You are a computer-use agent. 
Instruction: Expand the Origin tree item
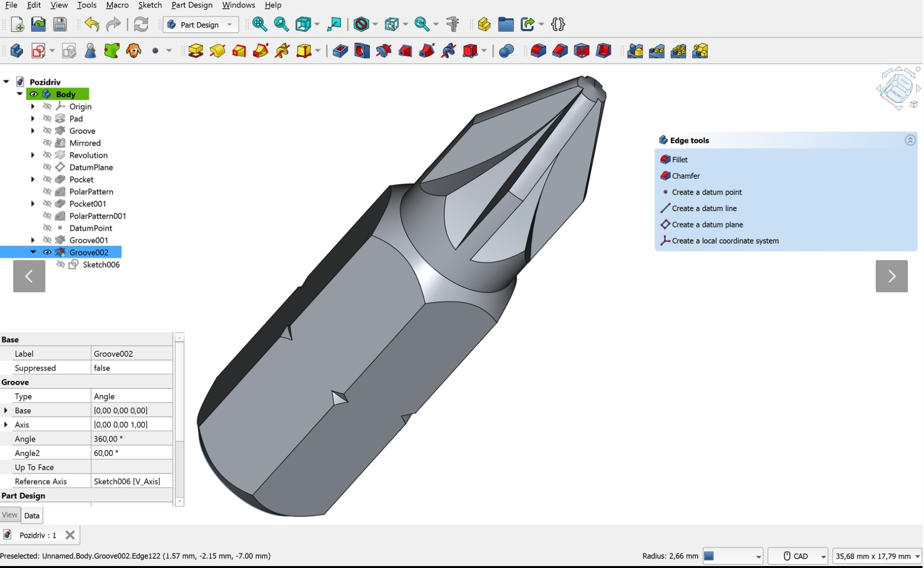pos(32,106)
